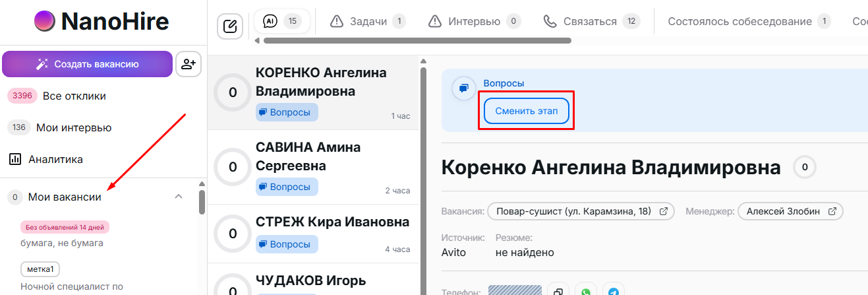
Task: Open Telegram chat icon
Action: point(614,291)
